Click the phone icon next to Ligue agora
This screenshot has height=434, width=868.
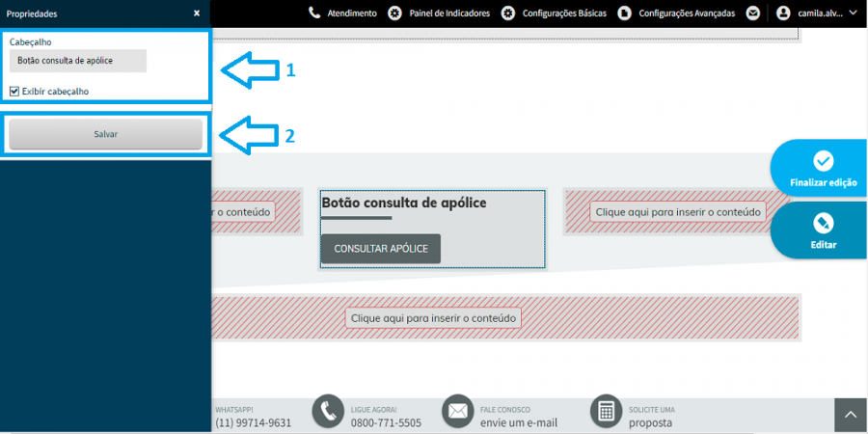[328, 411]
